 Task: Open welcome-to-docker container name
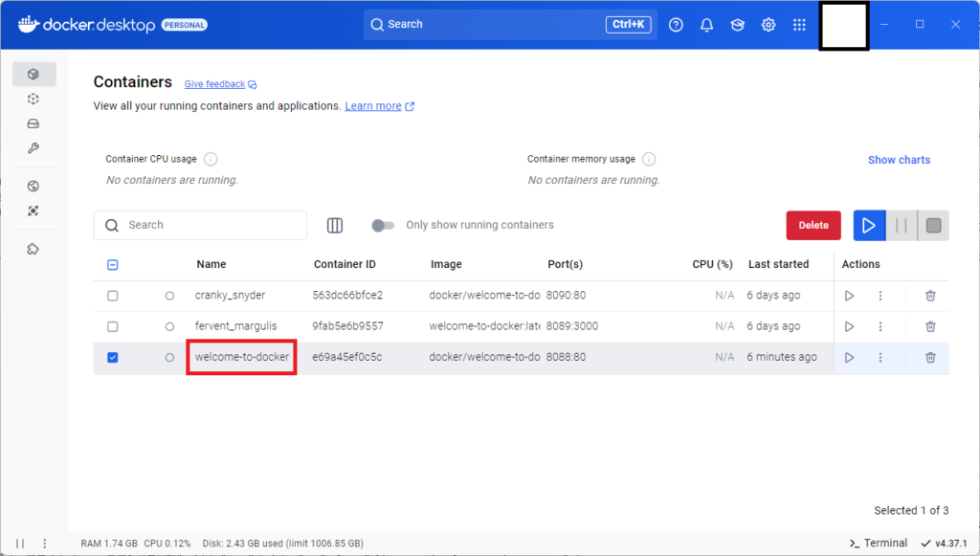pos(242,357)
